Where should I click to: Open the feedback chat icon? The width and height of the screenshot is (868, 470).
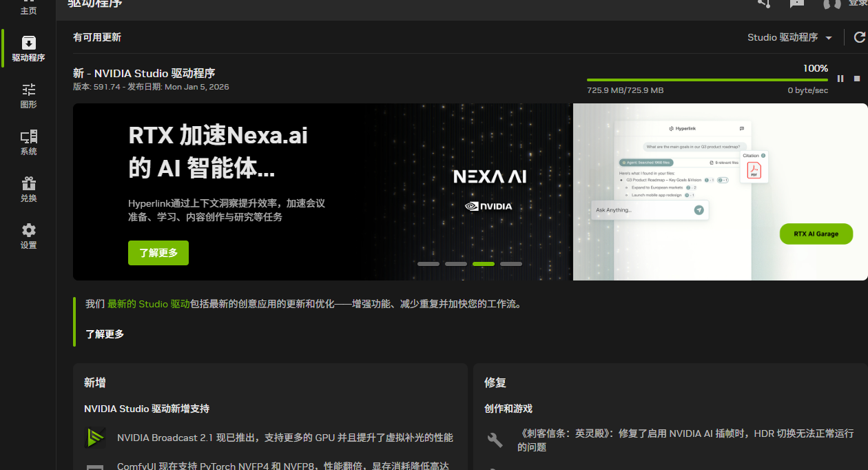pyautogui.click(x=797, y=3)
